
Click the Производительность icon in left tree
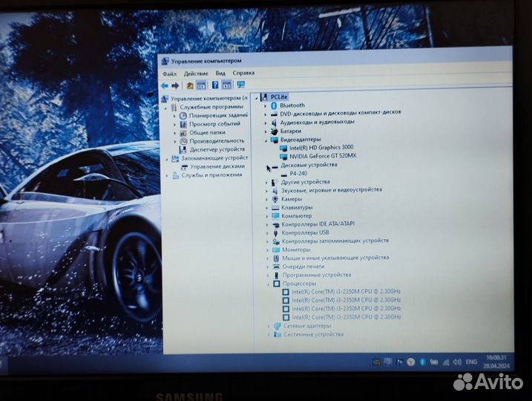point(183,141)
